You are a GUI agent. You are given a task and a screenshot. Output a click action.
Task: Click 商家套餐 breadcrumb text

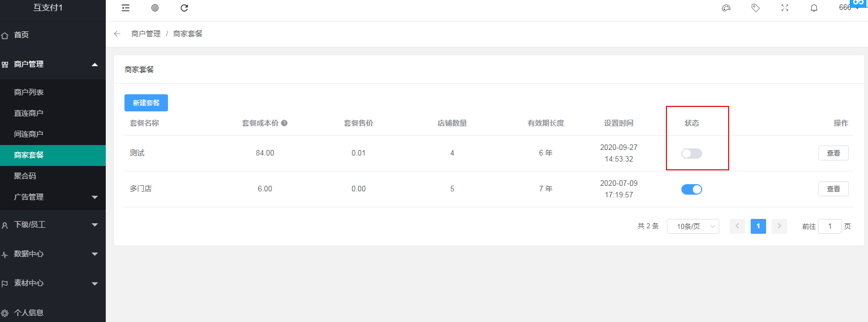(x=188, y=34)
